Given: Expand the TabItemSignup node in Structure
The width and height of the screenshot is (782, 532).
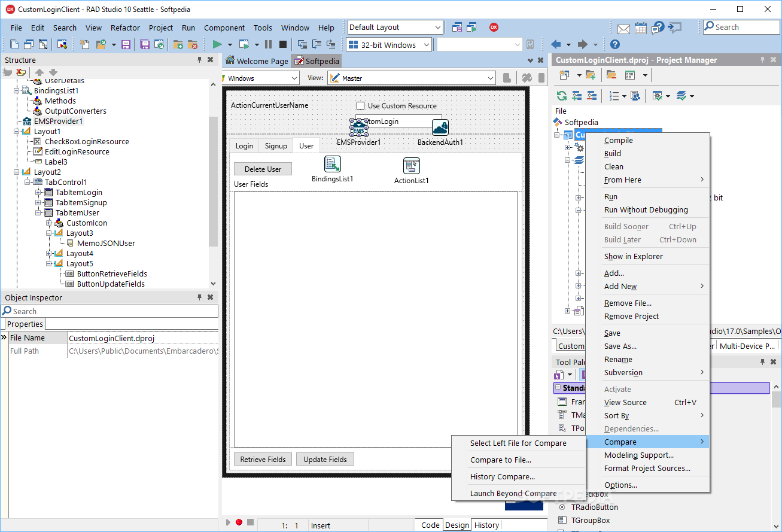Looking at the screenshot, I should pyautogui.click(x=39, y=202).
